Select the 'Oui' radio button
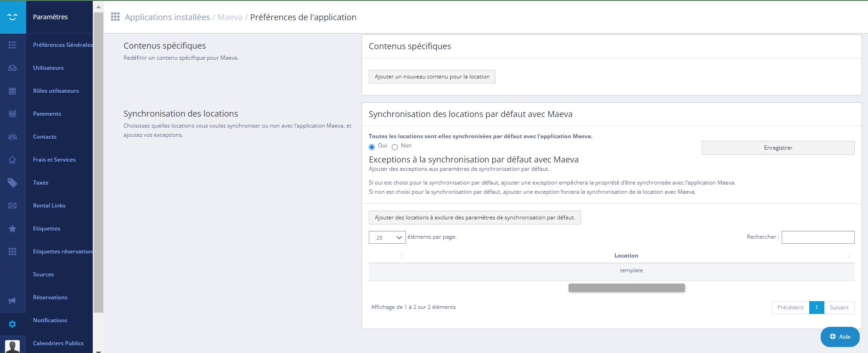This screenshot has height=353, width=868. [x=372, y=147]
